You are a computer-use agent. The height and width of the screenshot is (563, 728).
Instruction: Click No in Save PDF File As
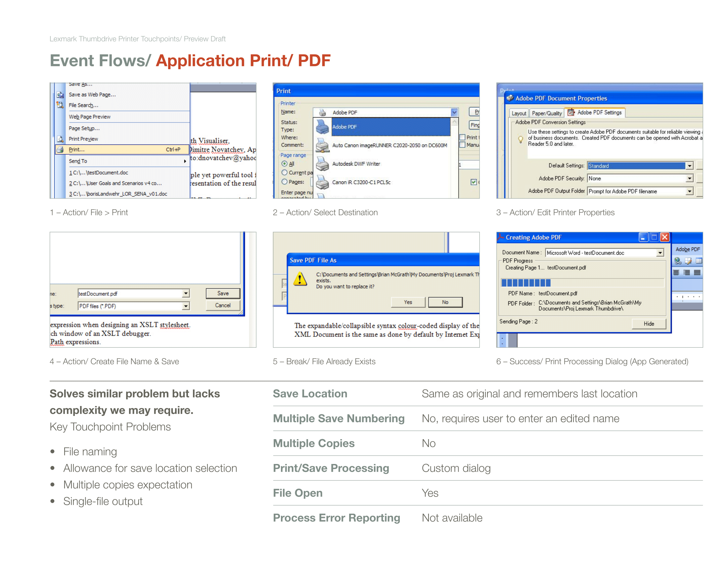[x=445, y=302]
